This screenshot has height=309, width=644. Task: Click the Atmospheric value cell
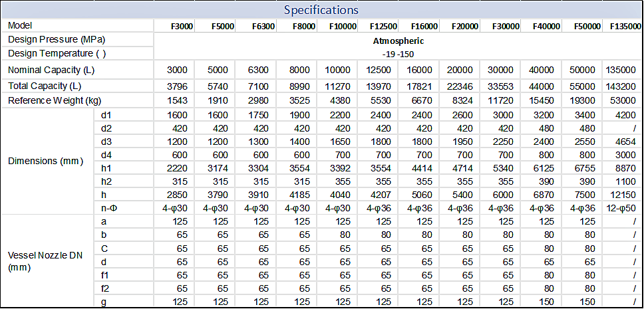point(398,41)
